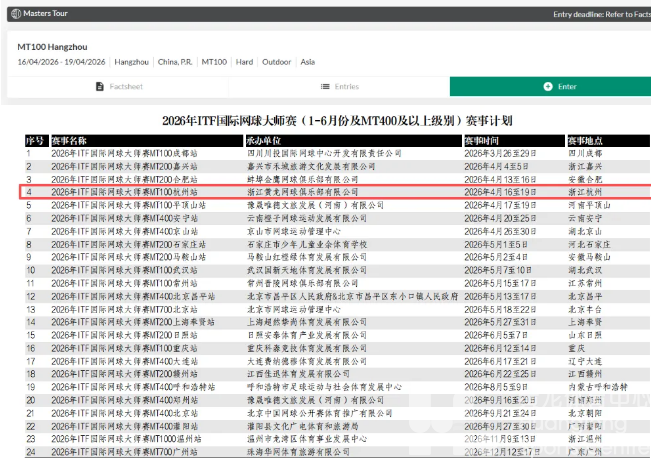Viewport: 651px width, 458px height.
Task: Select row 21 MT400北京站 event name
Action: (x=125, y=413)
